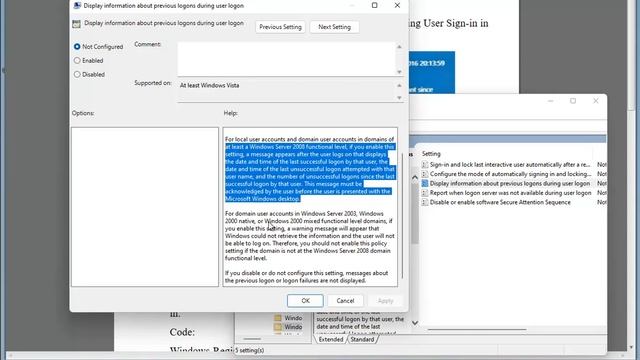The image size is (640, 360).
Task: Click the settings list horizontal scrollbar
Action: click(477, 329)
